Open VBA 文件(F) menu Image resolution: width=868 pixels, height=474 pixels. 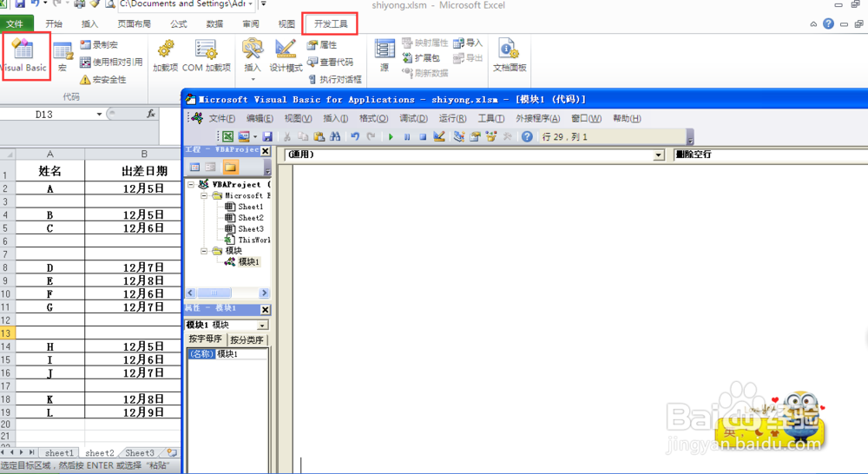222,118
